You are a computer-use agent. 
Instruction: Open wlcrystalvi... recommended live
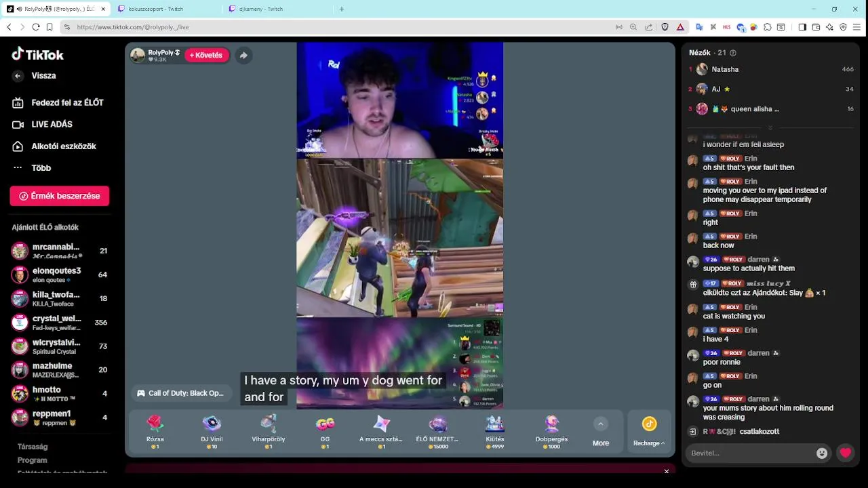click(60, 346)
